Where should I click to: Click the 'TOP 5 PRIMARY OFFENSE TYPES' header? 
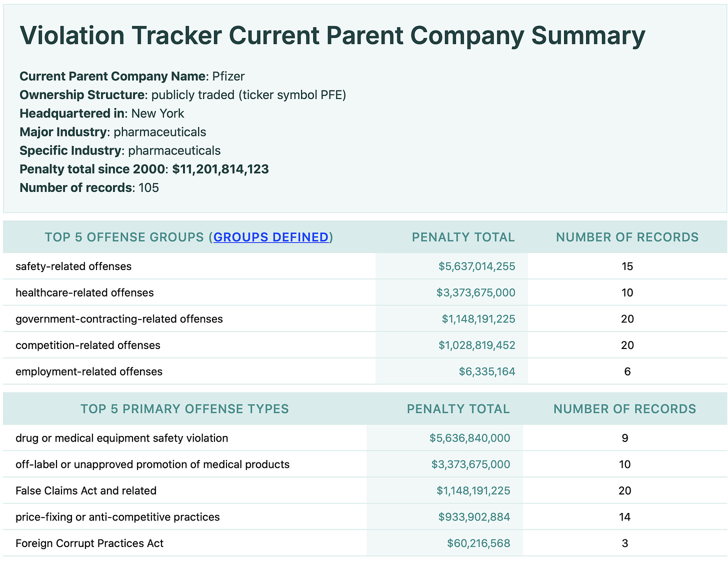(x=185, y=409)
